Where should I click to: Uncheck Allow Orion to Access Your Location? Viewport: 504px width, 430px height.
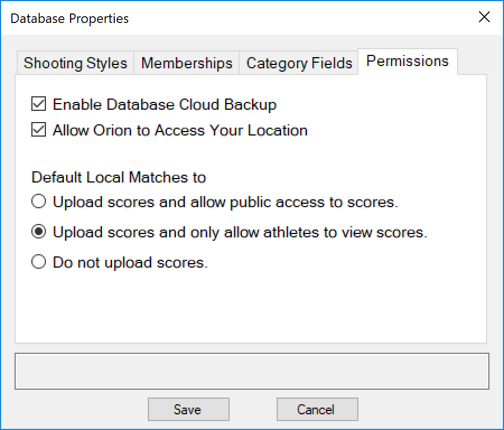tap(38, 130)
